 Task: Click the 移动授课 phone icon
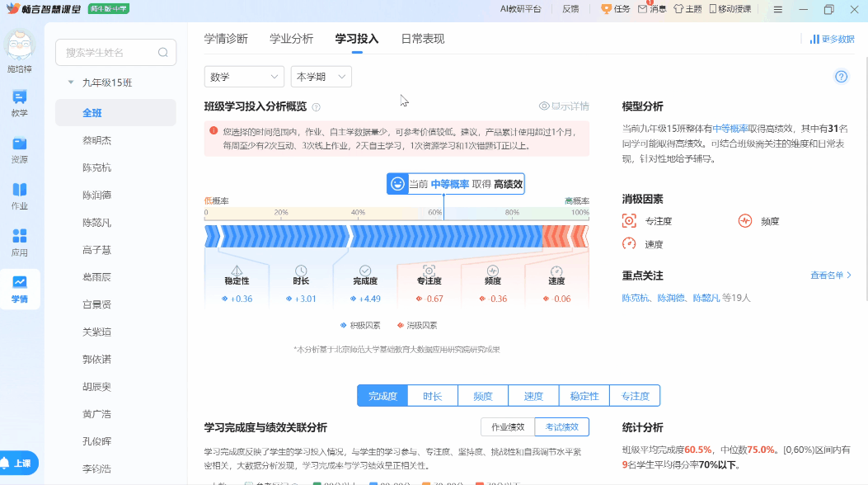coord(714,9)
